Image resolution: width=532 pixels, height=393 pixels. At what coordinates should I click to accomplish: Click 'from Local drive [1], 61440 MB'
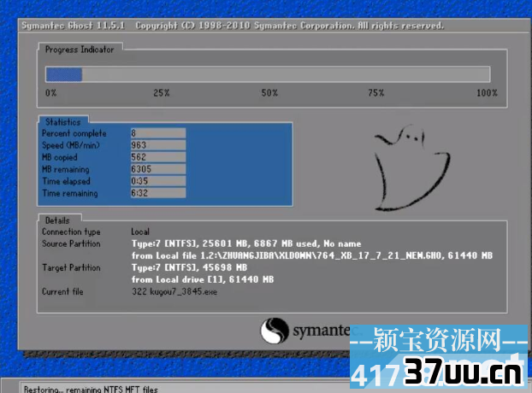(x=203, y=279)
